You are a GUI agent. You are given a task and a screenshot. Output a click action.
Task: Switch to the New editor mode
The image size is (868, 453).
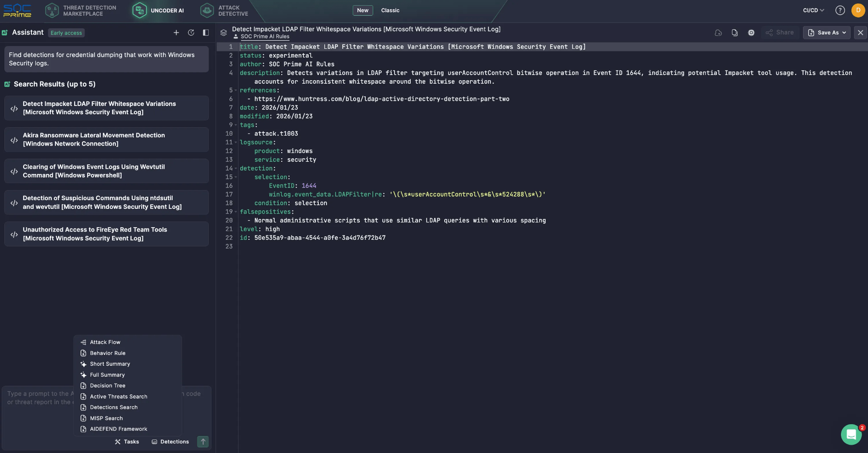click(362, 10)
